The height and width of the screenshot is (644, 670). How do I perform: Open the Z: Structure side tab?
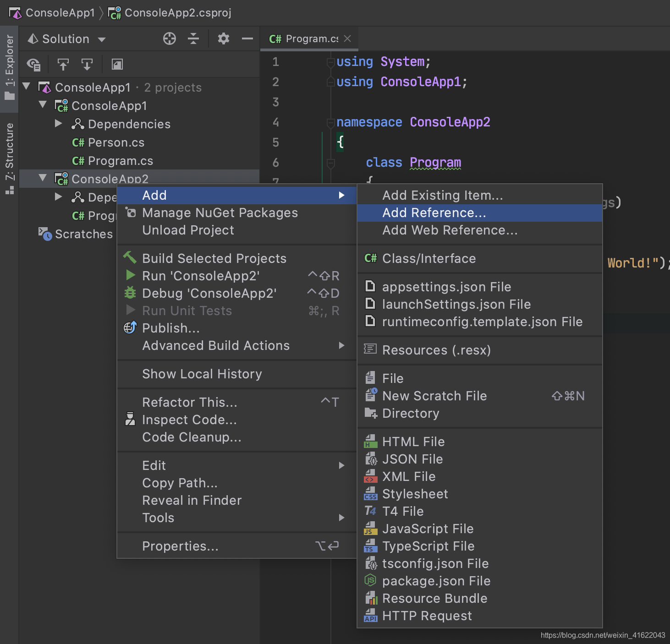point(9,158)
